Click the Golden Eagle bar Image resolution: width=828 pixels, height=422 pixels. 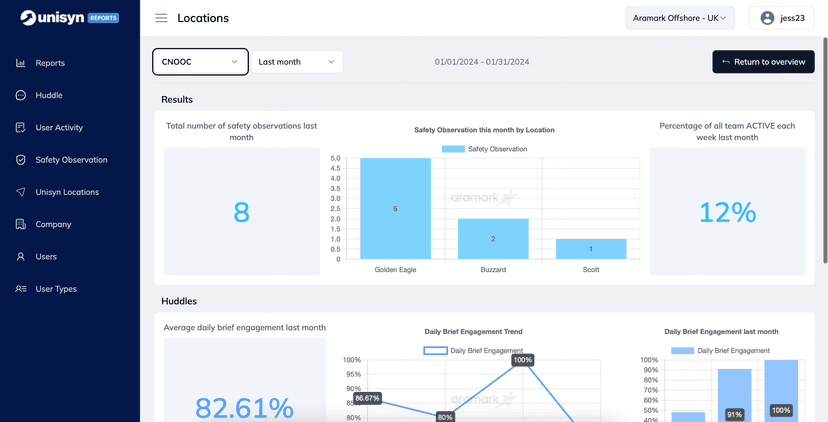tap(396, 209)
